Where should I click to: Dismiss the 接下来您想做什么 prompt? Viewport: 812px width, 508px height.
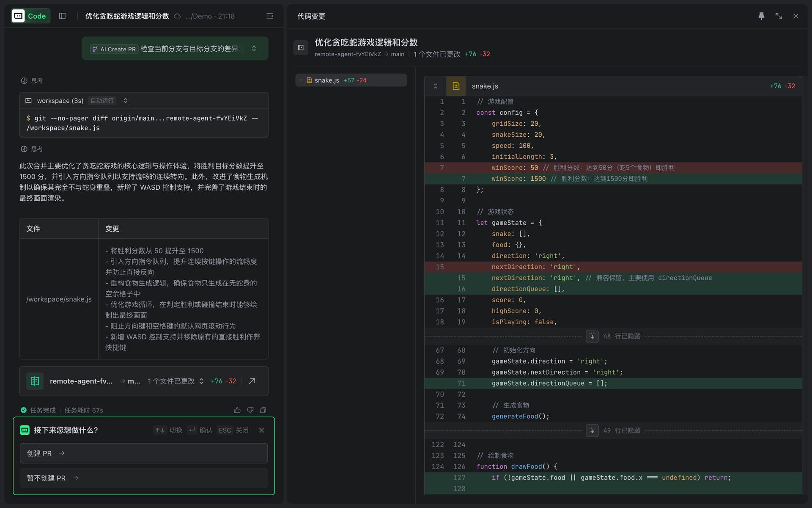[262, 430]
